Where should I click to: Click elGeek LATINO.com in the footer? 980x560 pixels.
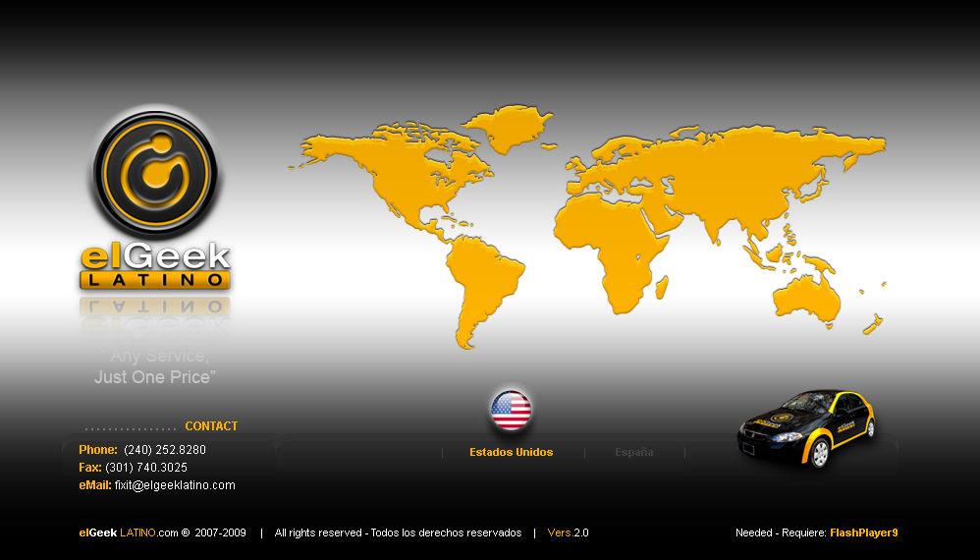129,532
